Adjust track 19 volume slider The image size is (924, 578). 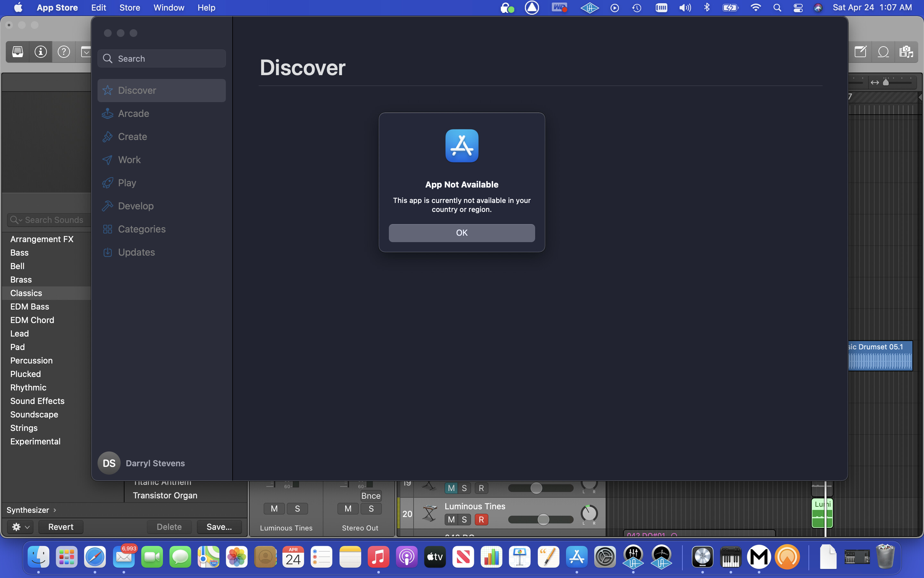tap(541, 488)
